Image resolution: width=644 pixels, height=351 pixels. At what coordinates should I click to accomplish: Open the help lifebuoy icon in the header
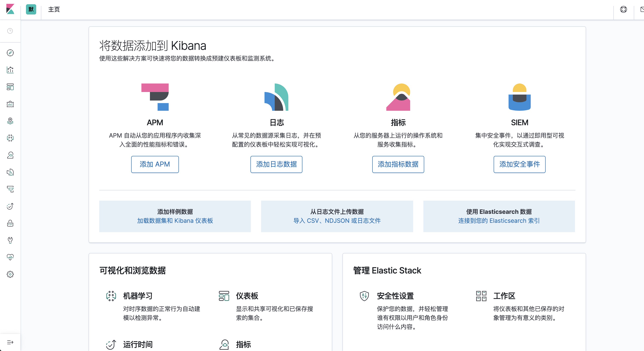[623, 10]
